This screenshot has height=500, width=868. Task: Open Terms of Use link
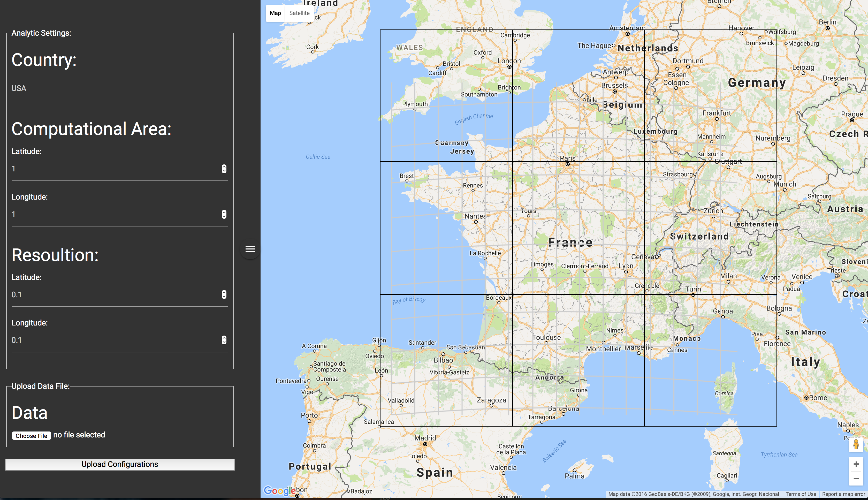click(800, 494)
